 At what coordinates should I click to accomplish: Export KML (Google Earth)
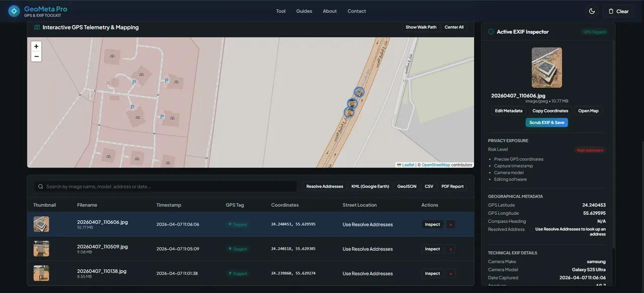coord(370,186)
